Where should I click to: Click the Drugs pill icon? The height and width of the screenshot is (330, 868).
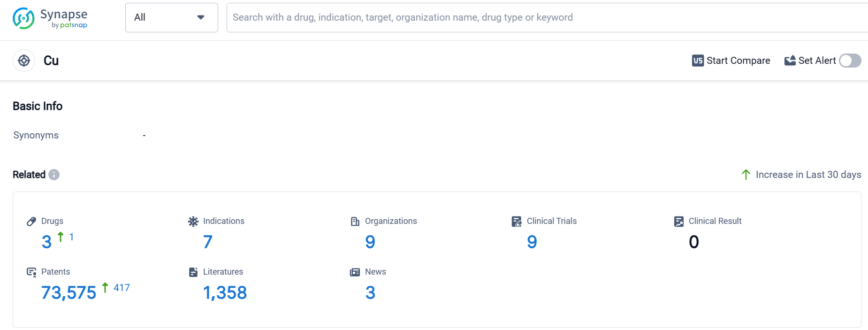tap(31, 222)
